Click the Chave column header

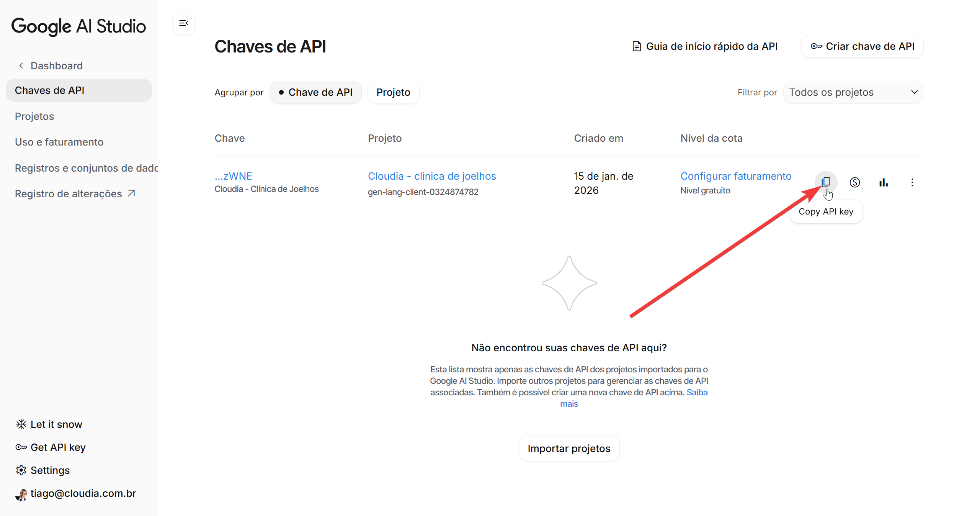pyautogui.click(x=230, y=138)
